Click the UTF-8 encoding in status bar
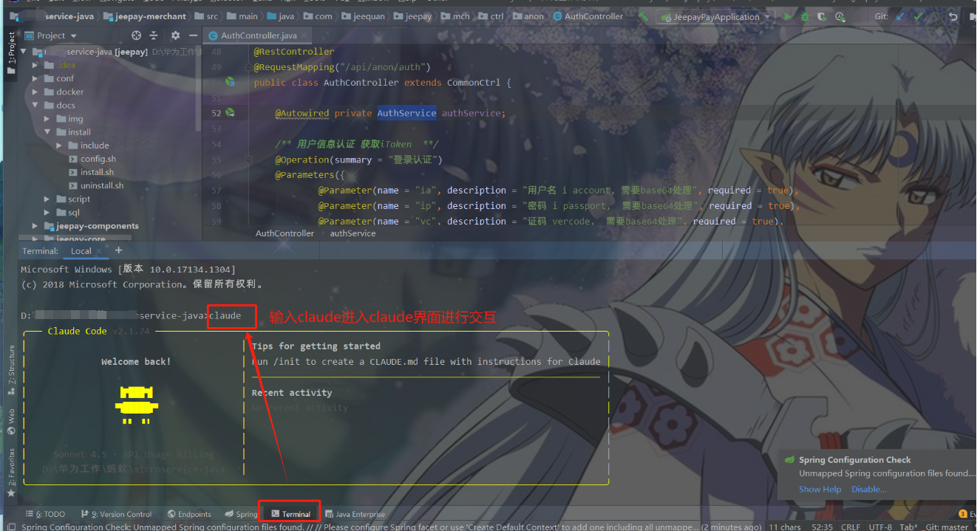 pos(880,527)
